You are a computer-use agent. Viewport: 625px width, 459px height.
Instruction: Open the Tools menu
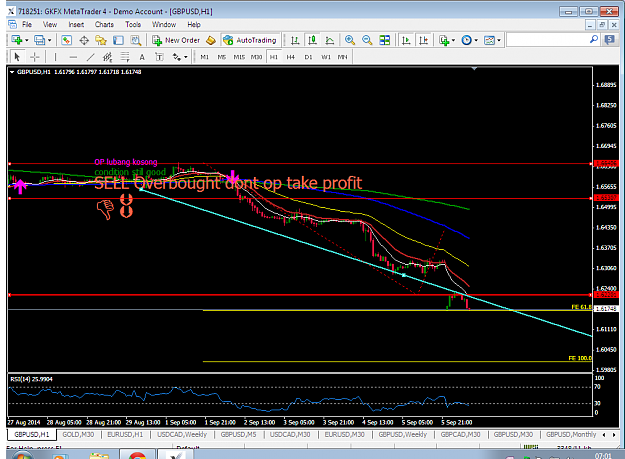[x=133, y=24]
